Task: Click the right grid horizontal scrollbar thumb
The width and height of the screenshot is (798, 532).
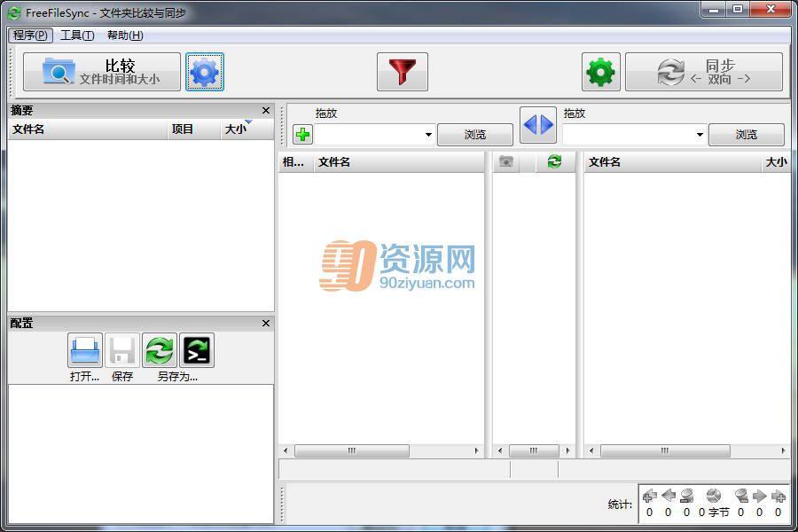Action: tap(665, 450)
